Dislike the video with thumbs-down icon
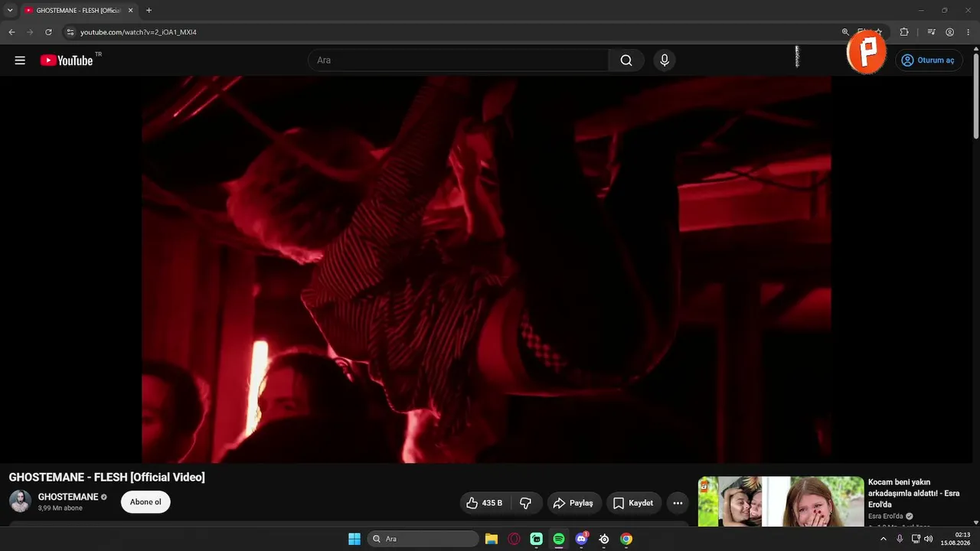This screenshot has height=551, width=980. 526,503
